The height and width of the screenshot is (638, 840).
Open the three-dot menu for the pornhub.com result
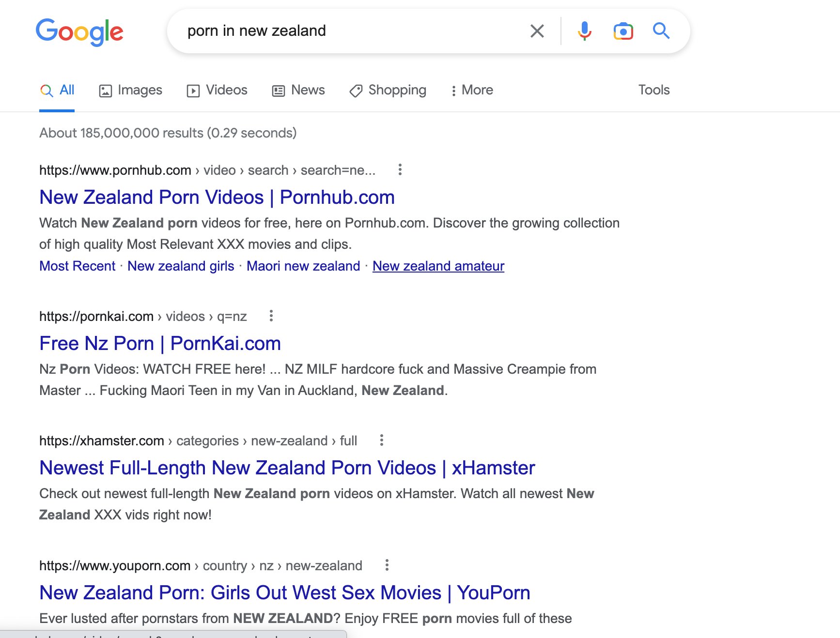coord(400,169)
